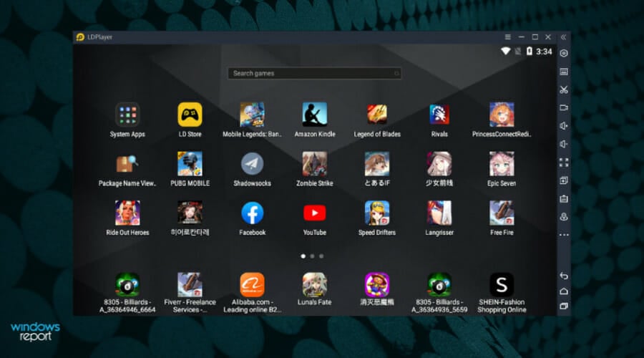
Task: Open Ride Out Heroes game
Action: pos(127,213)
